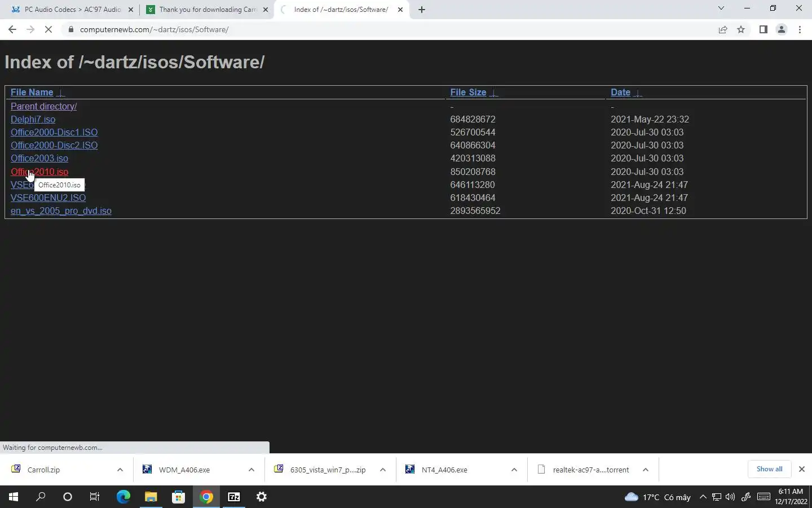This screenshot has width=812, height=508.
Task: Open Windows taskbar search
Action: 41,497
